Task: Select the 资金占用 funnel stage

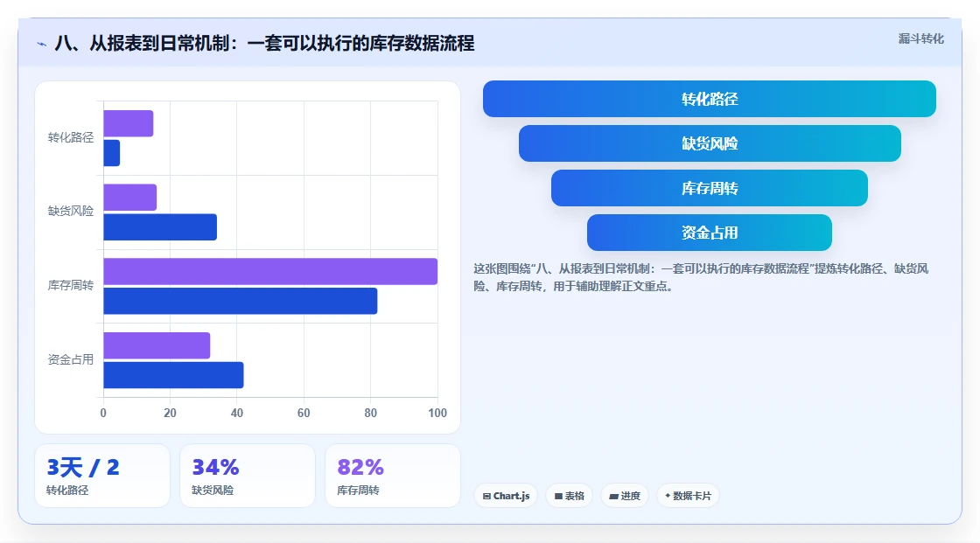Action: 710,233
